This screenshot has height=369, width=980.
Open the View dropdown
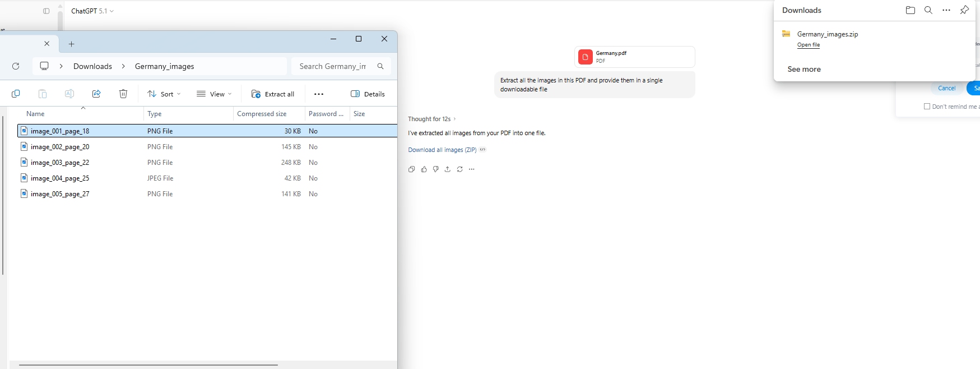point(214,94)
